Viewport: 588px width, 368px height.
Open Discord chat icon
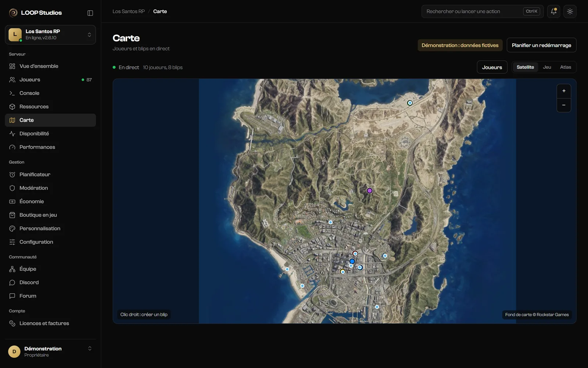click(12, 283)
